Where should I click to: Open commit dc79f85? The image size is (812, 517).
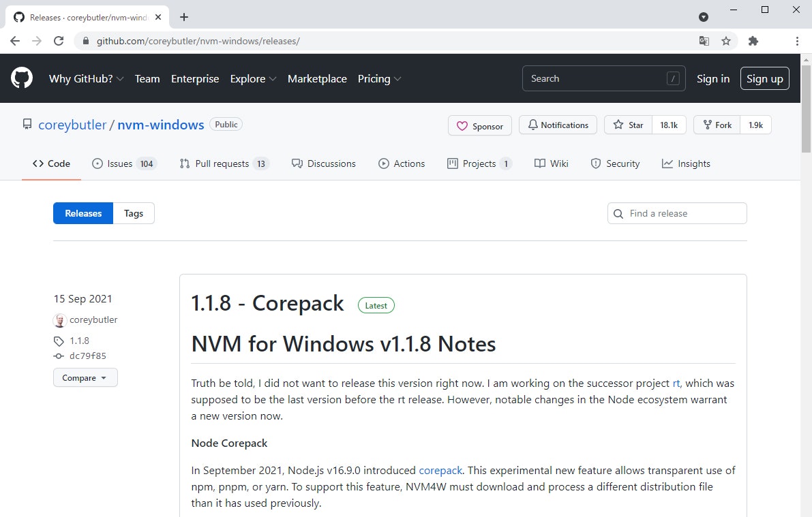click(87, 356)
